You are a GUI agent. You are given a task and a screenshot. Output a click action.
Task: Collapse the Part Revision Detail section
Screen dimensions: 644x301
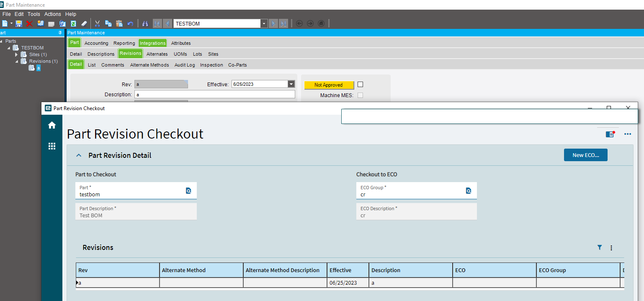(78, 155)
